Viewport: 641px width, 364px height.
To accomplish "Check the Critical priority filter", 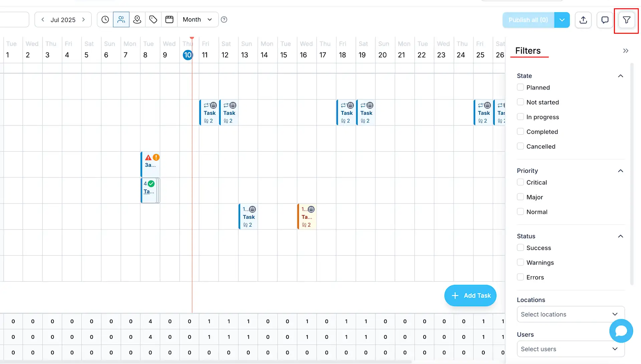I will [x=520, y=182].
